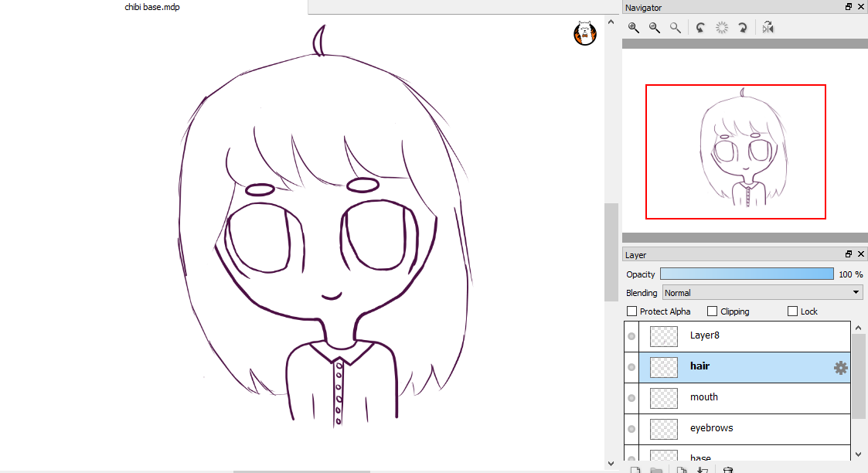Zoom out using the Navigator magnifier minus
The height and width of the screenshot is (473, 868).
tap(655, 28)
